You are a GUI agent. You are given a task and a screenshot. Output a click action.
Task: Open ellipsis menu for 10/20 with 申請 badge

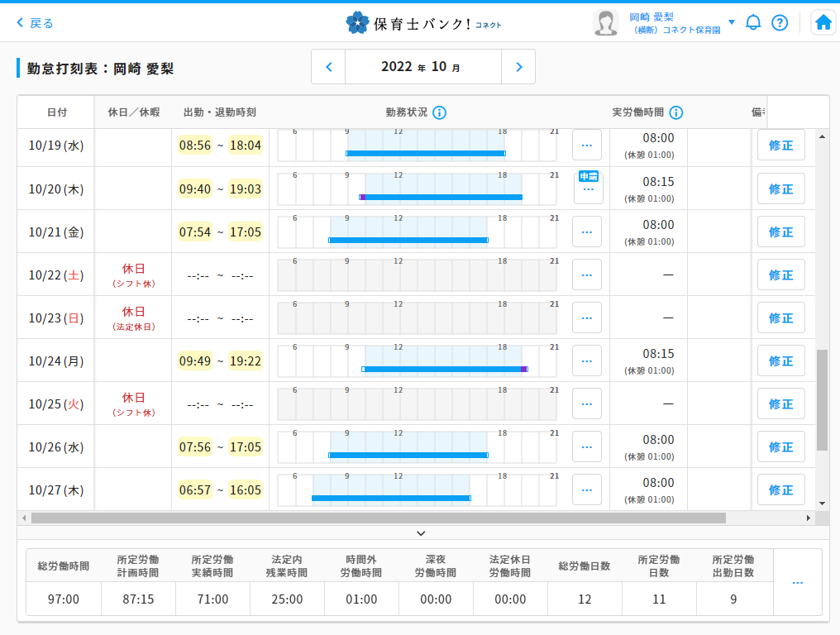(588, 189)
